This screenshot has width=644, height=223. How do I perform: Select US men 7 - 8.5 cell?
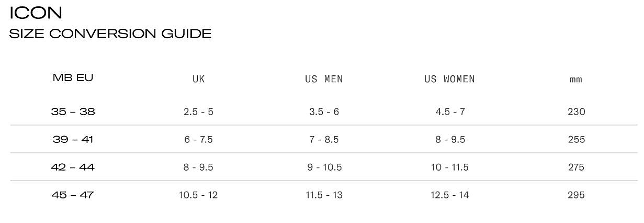click(x=324, y=140)
